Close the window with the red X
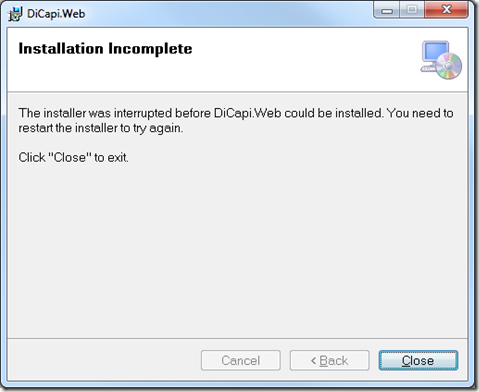The image size is (479, 392). (446, 10)
